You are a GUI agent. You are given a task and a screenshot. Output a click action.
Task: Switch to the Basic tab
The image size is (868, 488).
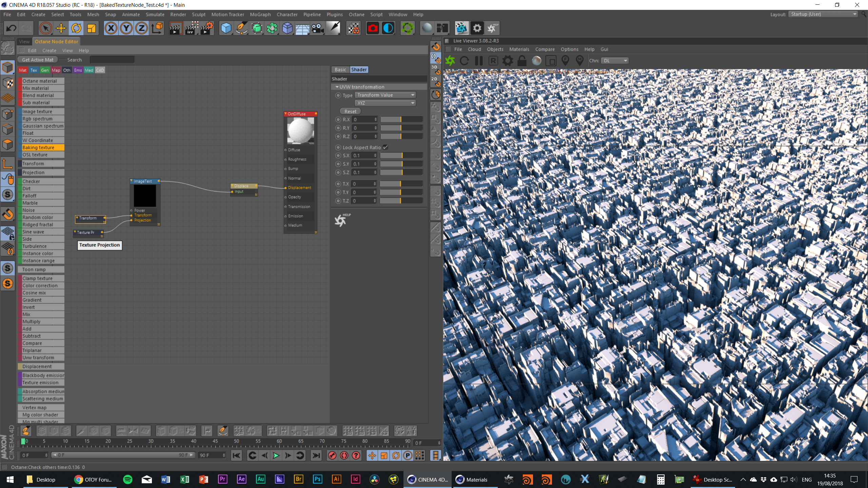point(340,70)
